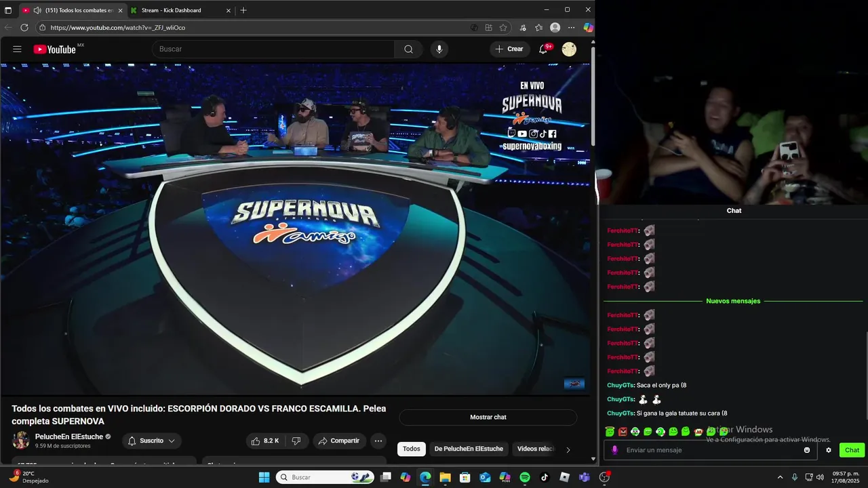Open Roblox from the taskbar
This screenshot has height=488, width=868.
point(564,477)
